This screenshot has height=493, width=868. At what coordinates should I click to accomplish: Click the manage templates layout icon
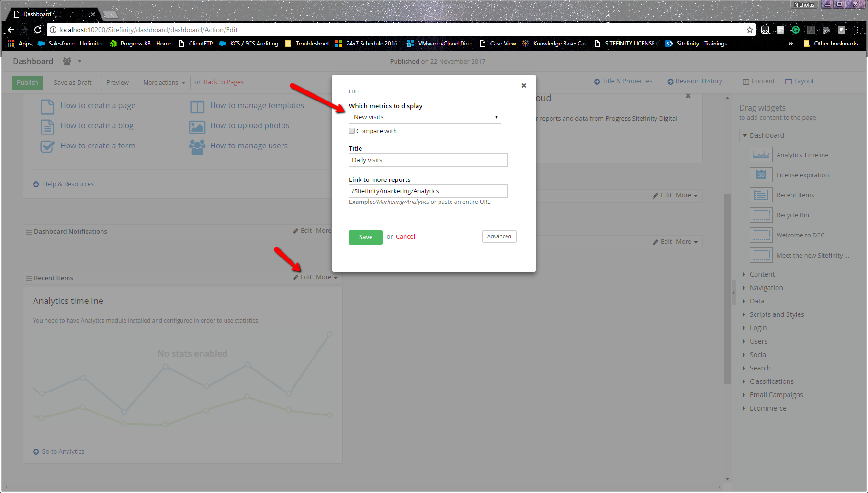[197, 106]
